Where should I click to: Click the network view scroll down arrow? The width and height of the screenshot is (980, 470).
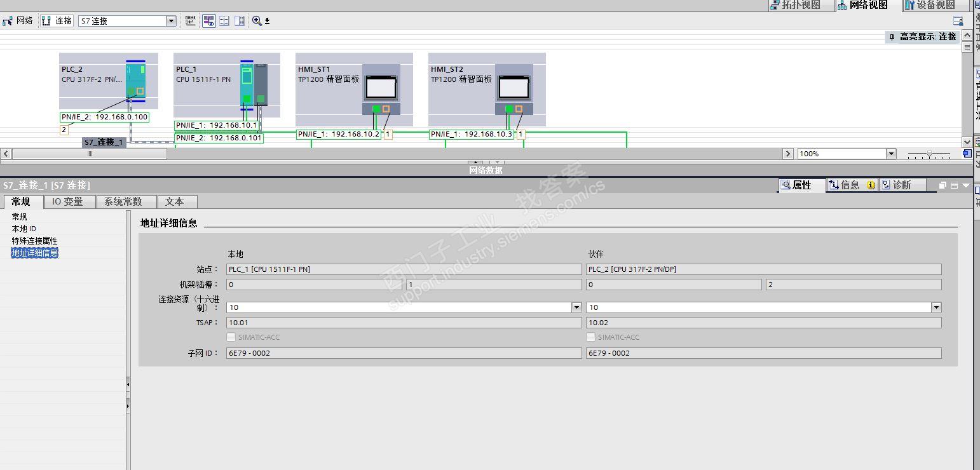(967, 142)
